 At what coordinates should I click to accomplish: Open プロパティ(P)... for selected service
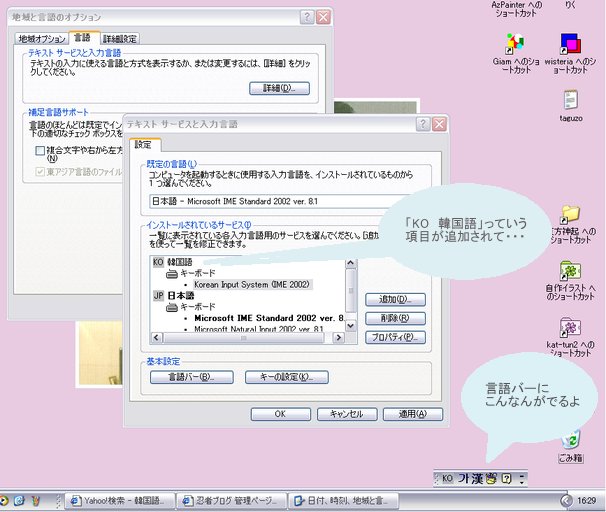[395, 337]
